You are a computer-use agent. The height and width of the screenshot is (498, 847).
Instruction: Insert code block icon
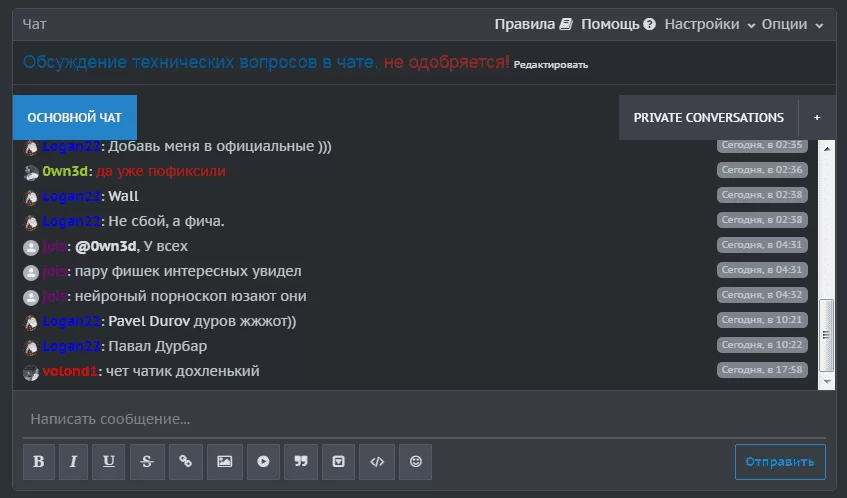[x=377, y=462]
